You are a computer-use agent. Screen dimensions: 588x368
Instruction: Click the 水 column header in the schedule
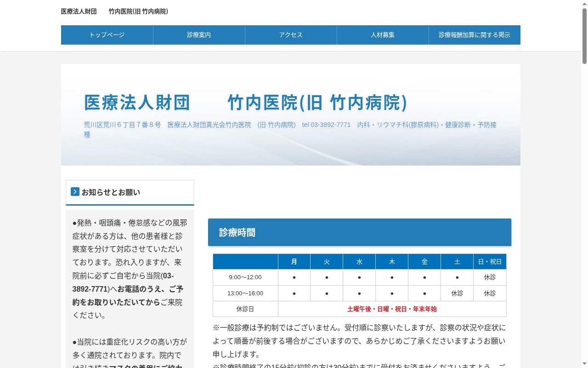359,262
